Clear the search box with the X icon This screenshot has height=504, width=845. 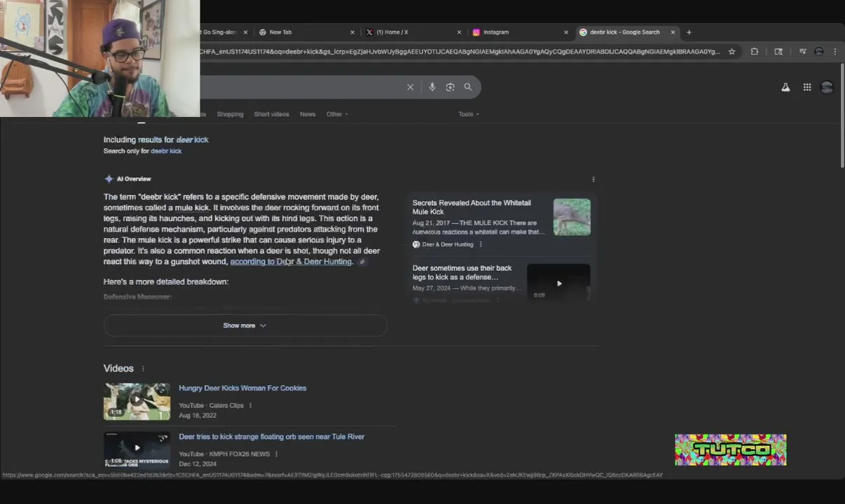(x=411, y=87)
